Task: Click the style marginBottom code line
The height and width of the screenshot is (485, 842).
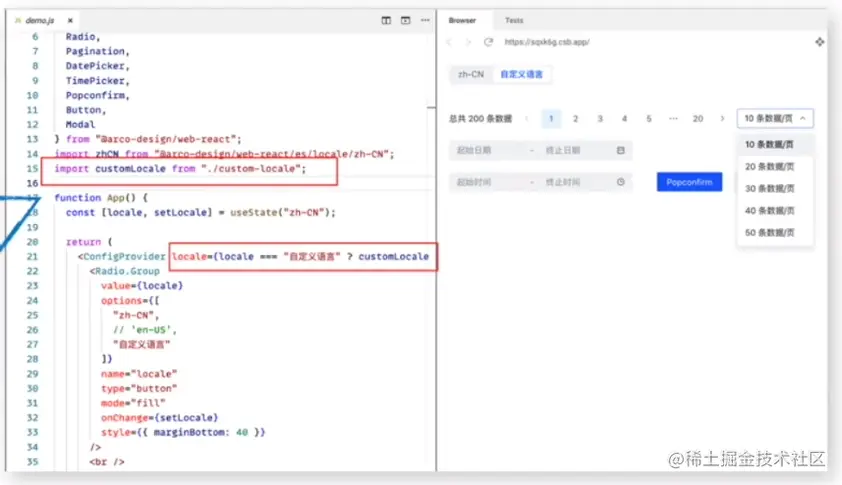Action: pyautogui.click(x=183, y=432)
